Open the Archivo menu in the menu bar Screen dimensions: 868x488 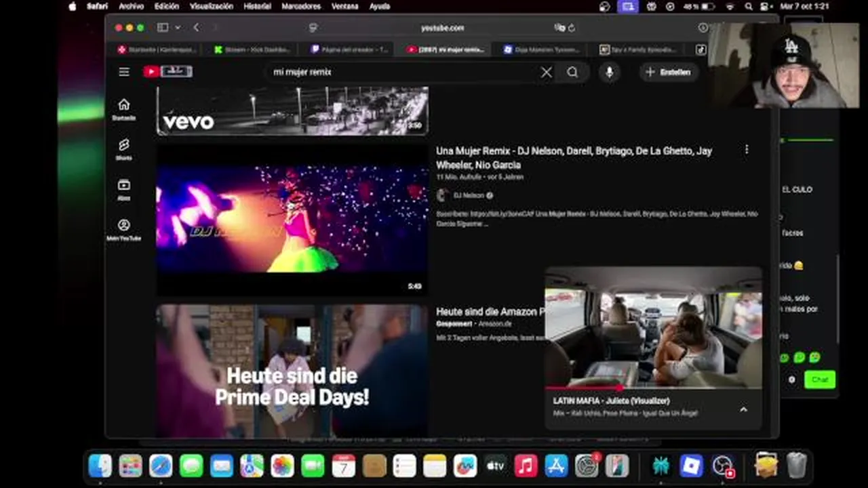[131, 6]
